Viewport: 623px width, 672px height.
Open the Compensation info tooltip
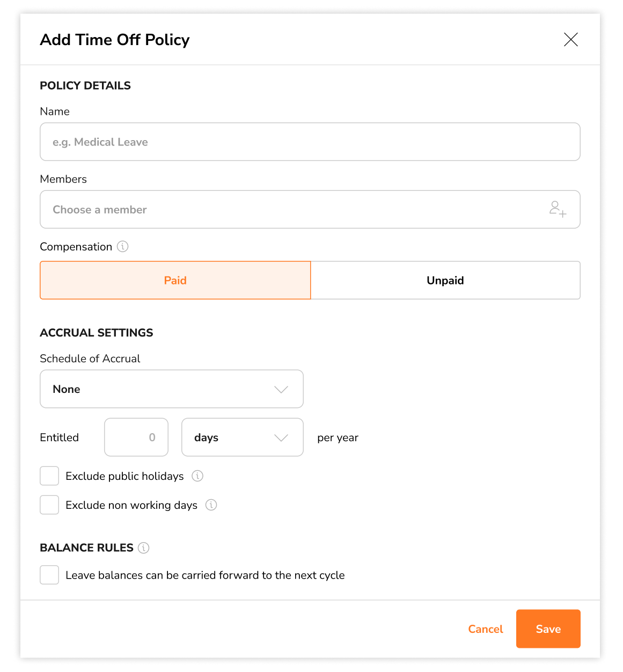123,246
